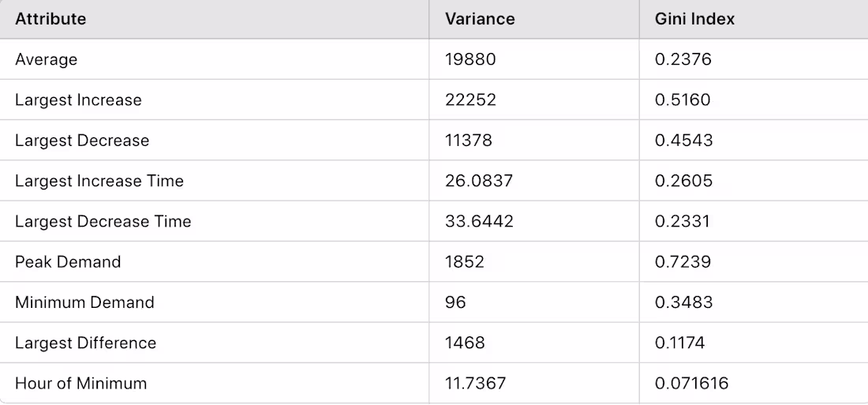This screenshot has width=868, height=405.
Task: Click the Gini index value 0.5160
Action: (x=683, y=100)
